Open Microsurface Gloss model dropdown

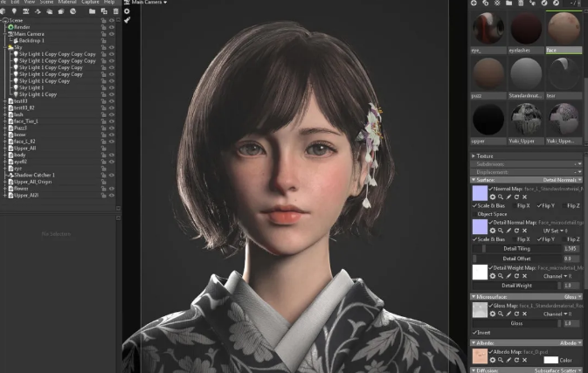[572, 297]
